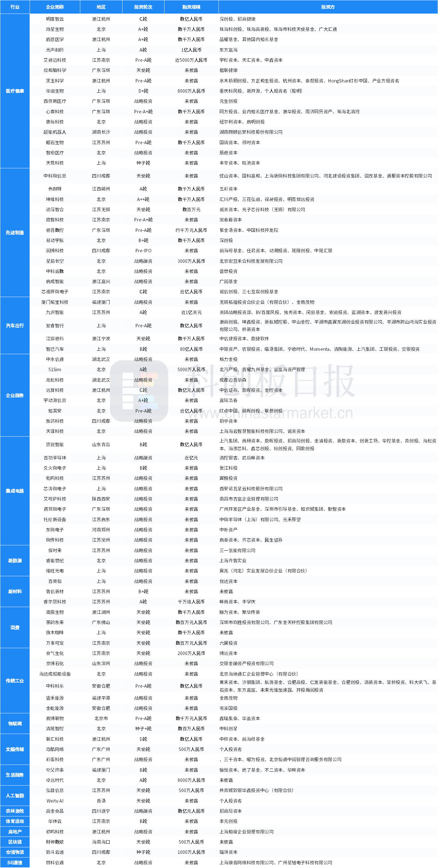438x868 pixels.
Task: Select the 近1亿美元 funding amount
Action: tap(191, 312)
